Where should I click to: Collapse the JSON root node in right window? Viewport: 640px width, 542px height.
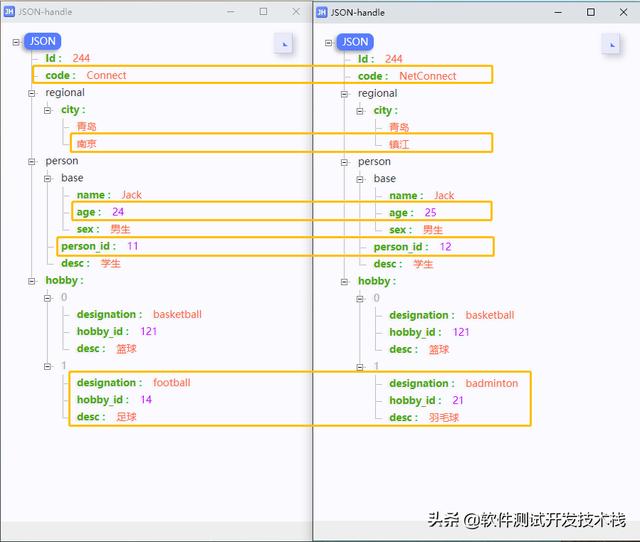pyautogui.click(x=329, y=43)
